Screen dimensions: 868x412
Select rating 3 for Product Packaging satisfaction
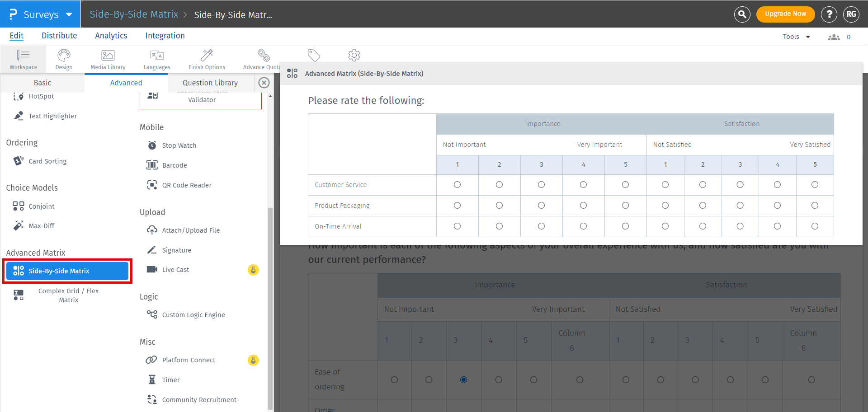[x=740, y=205]
